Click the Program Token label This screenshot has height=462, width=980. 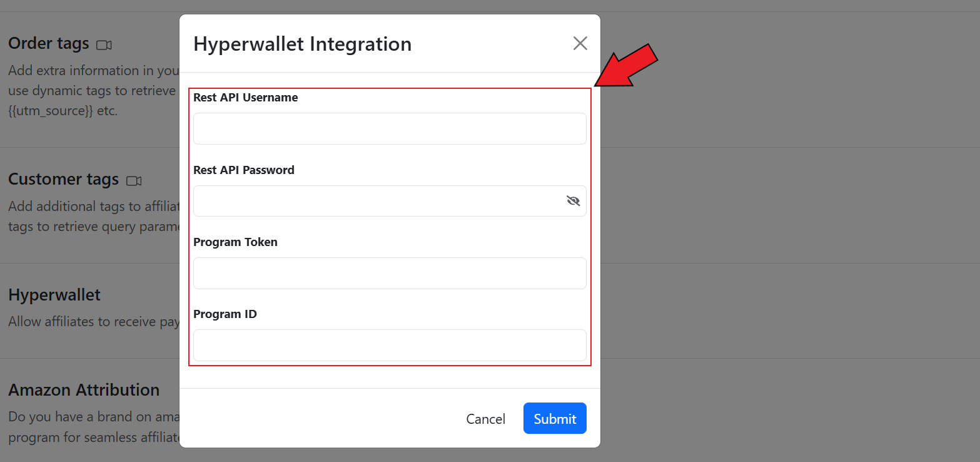[x=235, y=242]
